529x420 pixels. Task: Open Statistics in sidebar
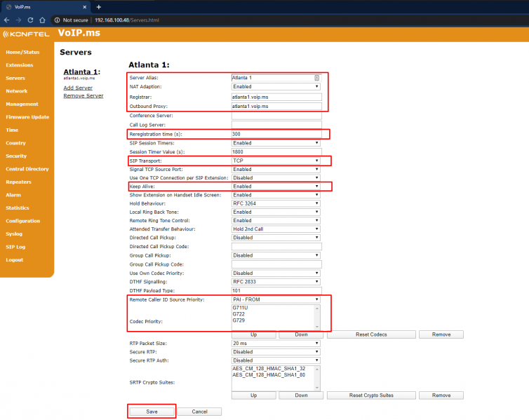(18, 208)
